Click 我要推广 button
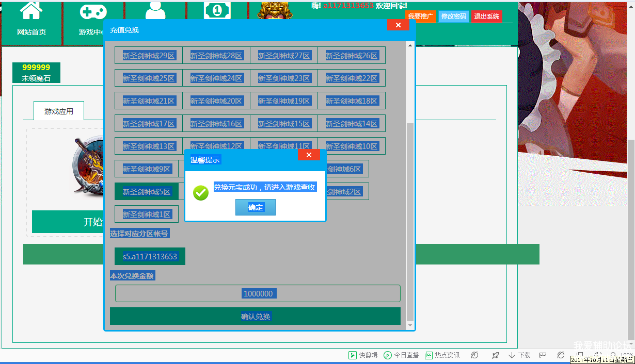635x364 pixels. point(421,16)
